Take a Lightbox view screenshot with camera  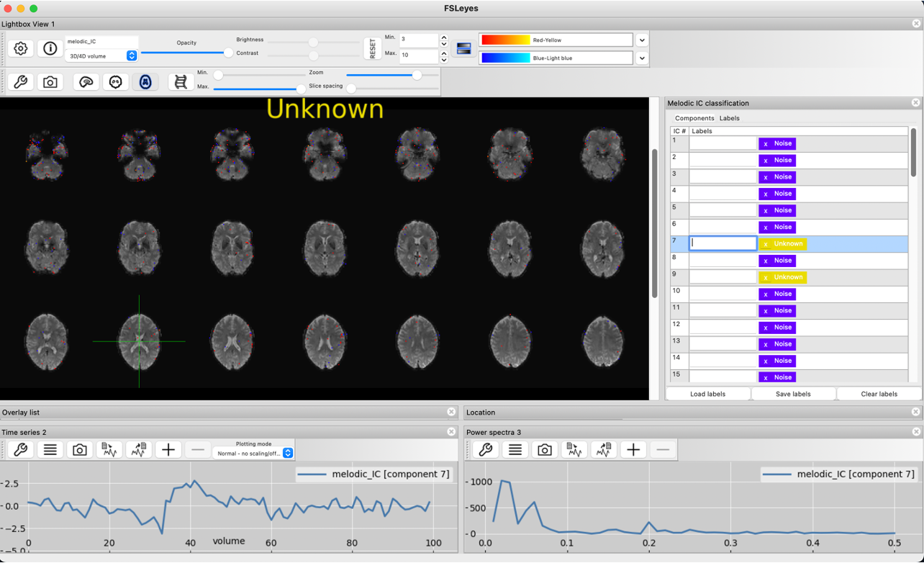pos(50,82)
